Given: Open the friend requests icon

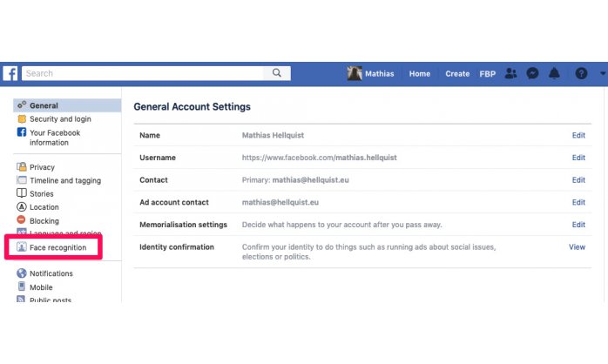Looking at the screenshot, I should click(x=510, y=73).
